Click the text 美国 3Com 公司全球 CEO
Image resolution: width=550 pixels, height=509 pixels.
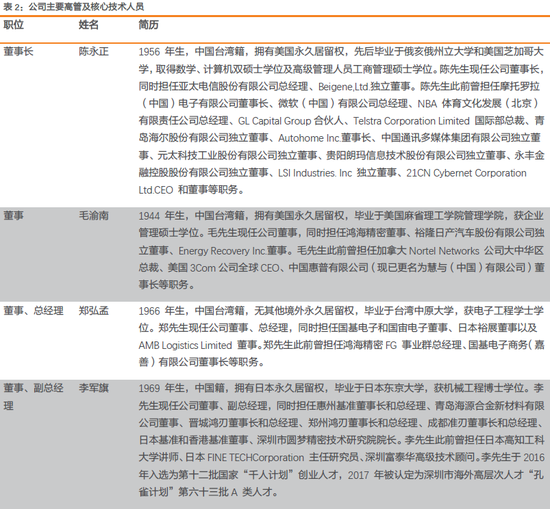223,268
